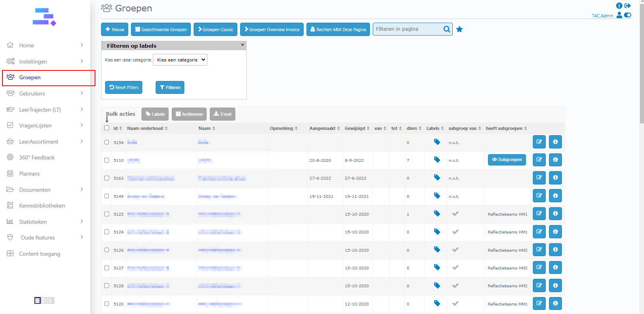
Task: Show info icon for group 5110
Action: (x=555, y=160)
